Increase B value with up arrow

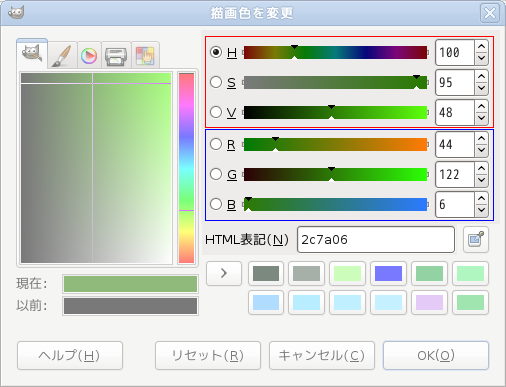point(481,198)
